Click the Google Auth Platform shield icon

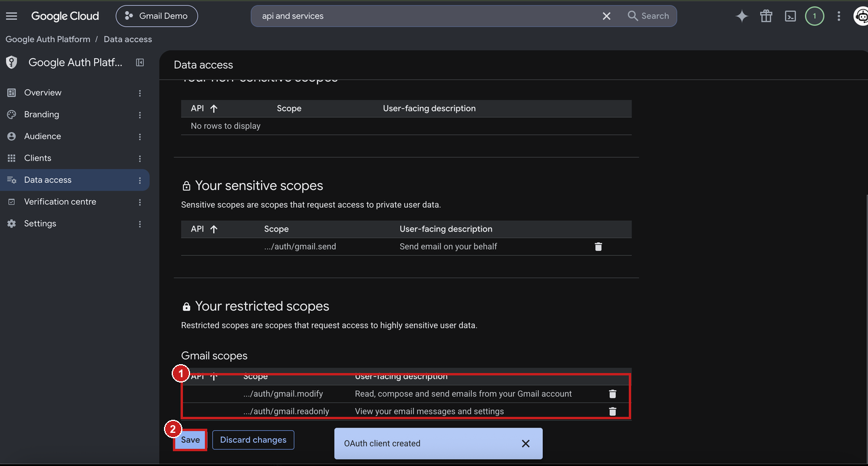[x=12, y=62]
